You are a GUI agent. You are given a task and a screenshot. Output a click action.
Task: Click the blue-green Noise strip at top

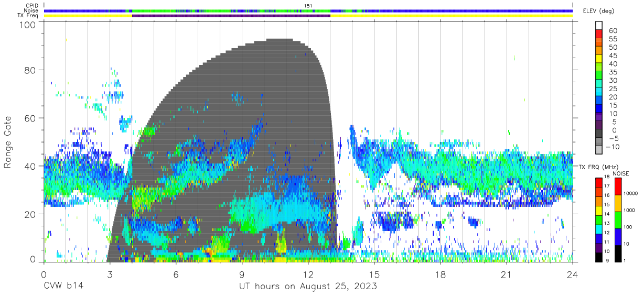pos(308,10)
